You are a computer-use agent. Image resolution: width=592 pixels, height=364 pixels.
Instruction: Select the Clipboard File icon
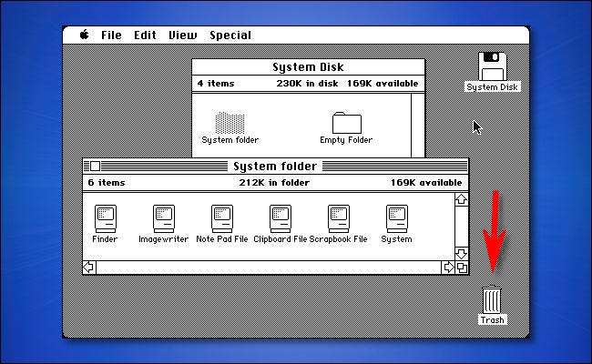(281, 218)
